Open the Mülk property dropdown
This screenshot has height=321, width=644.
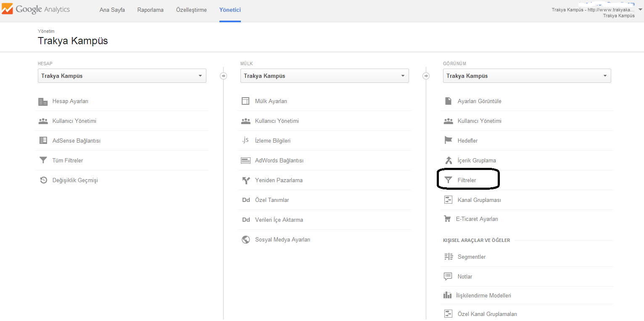tap(325, 76)
